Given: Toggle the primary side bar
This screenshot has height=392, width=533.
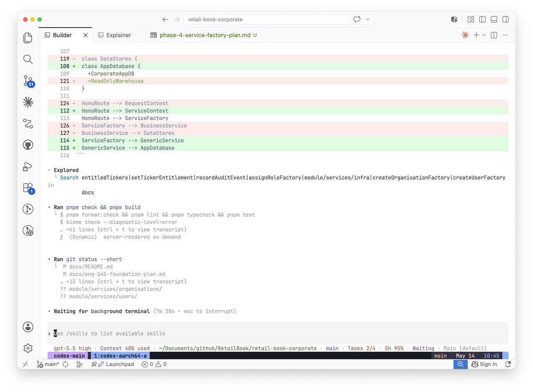Looking at the screenshot, I should click(482, 20).
